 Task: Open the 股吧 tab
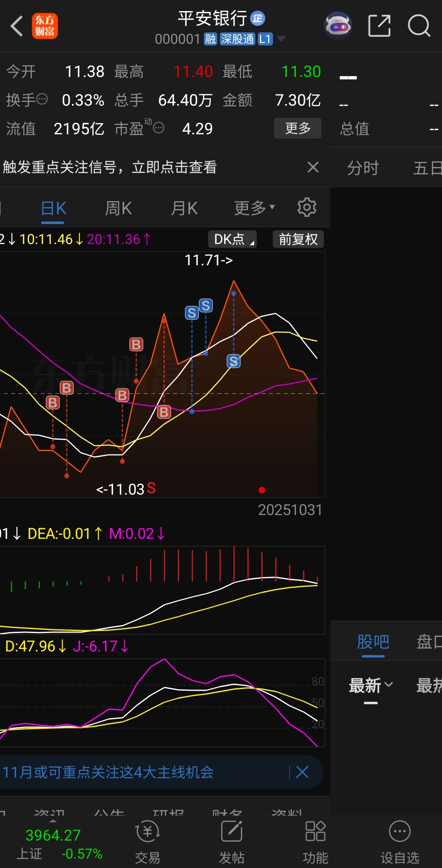click(373, 642)
